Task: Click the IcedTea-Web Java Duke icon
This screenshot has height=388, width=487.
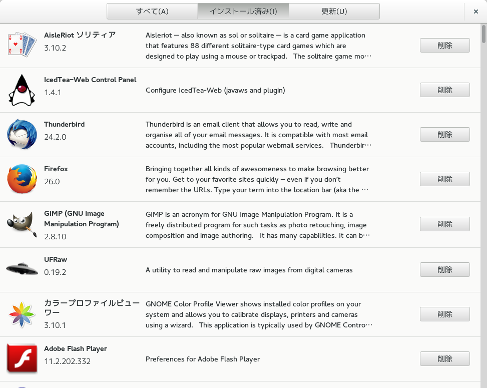Action: pyautogui.click(x=22, y=90)
